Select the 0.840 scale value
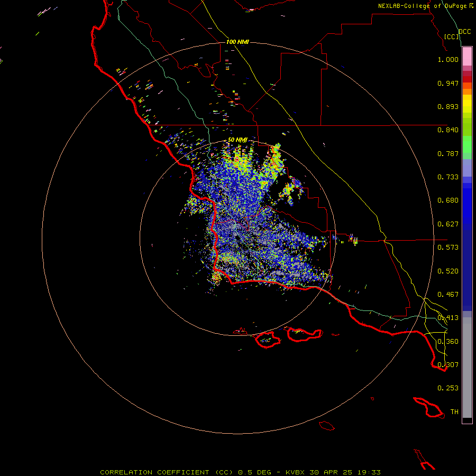Screen dimensions: 476x476 pyautogui.click(x=448, y=130)
